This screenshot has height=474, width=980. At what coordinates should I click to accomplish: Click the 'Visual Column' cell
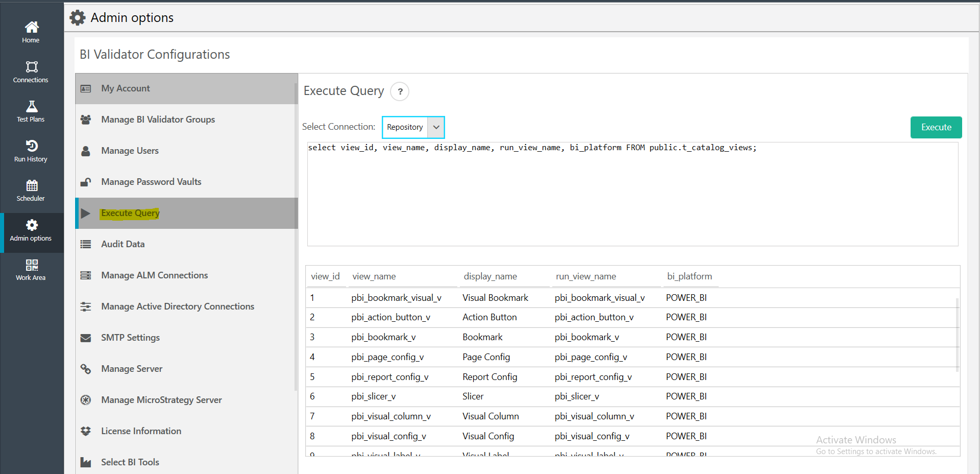pos(491,416)
